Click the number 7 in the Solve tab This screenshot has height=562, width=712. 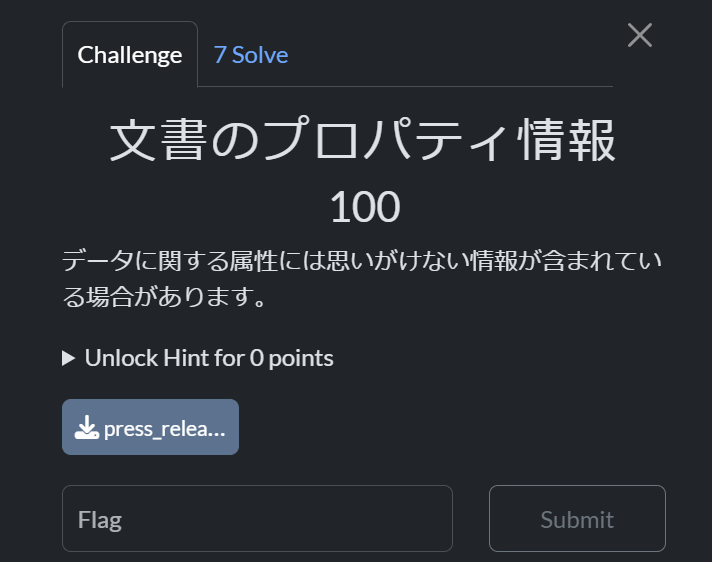tap(220, 55)
